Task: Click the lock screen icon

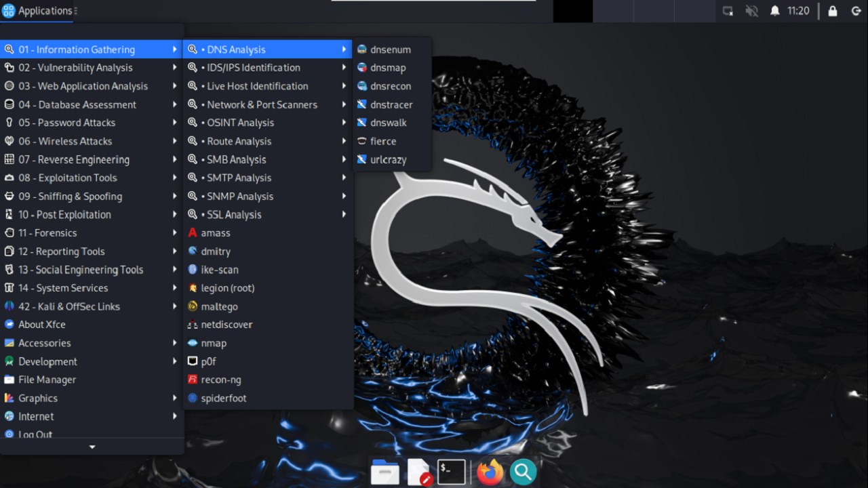Action: (833, 11)
